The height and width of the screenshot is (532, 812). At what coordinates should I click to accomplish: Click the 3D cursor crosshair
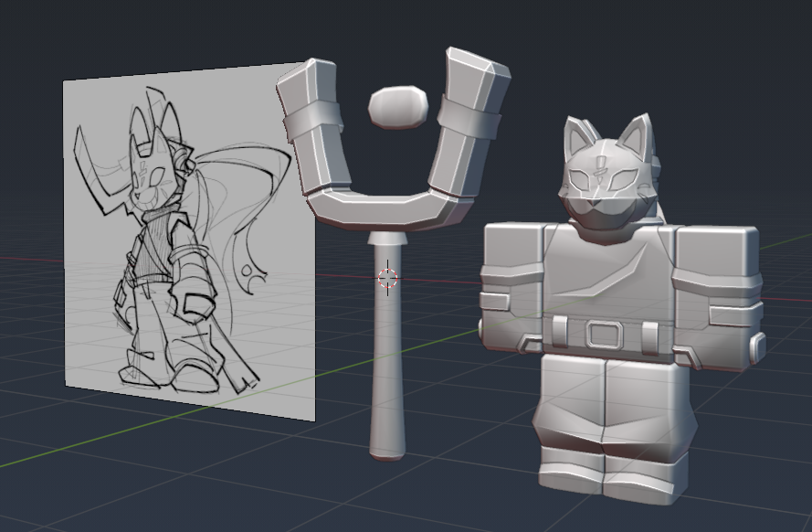387,278
